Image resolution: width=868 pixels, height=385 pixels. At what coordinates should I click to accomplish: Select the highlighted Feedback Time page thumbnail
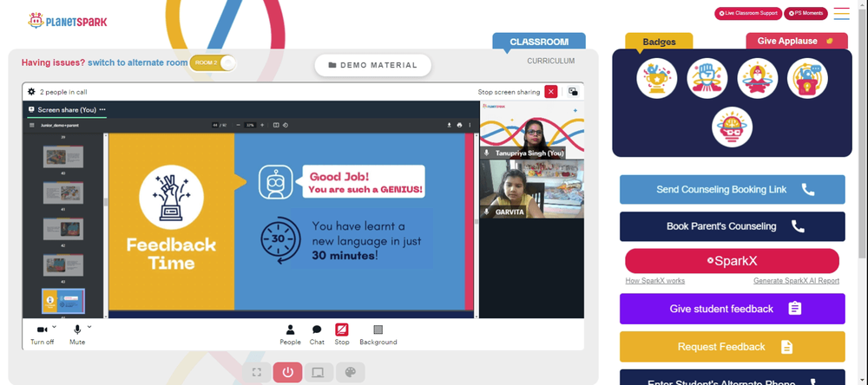[63, 301]
